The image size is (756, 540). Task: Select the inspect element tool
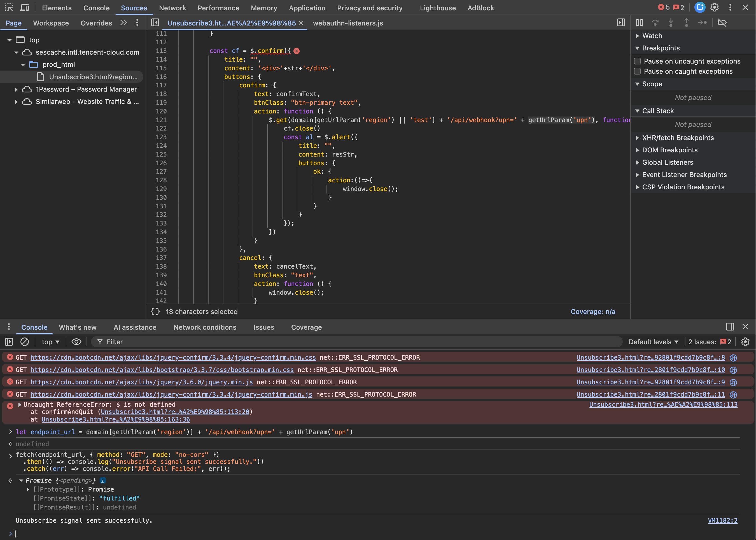(9, 8)
